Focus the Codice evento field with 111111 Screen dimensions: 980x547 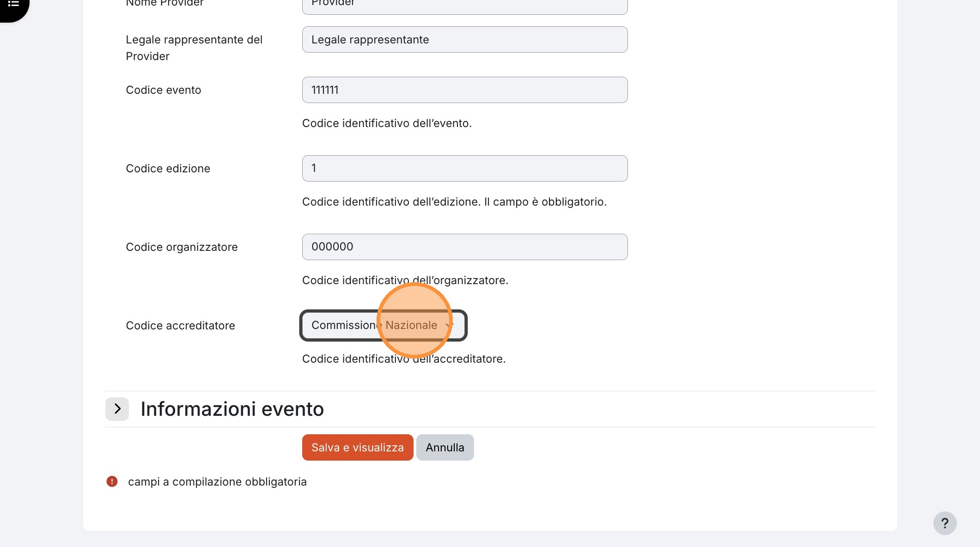tap(465, 90)
